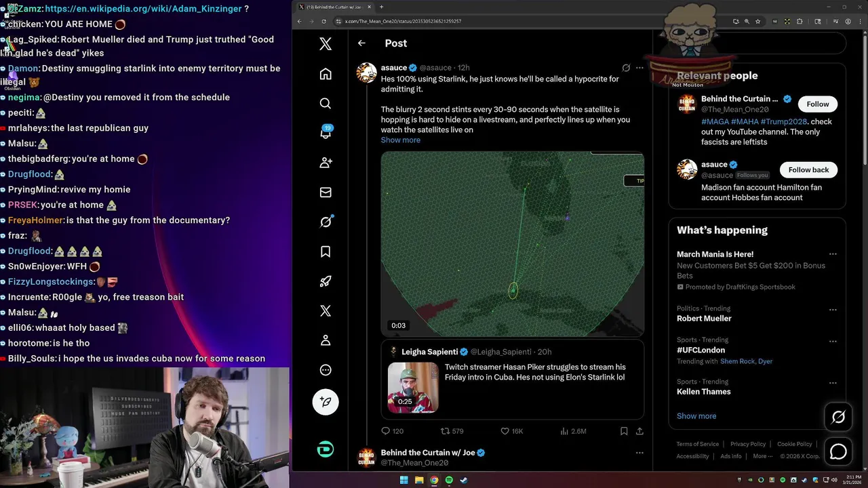Open Privacy Policy footer link

click(748, 444)
